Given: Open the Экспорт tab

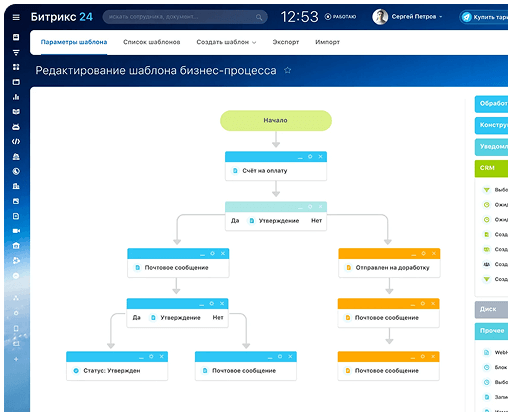Looking at the screenshot, I should point(286,42).
